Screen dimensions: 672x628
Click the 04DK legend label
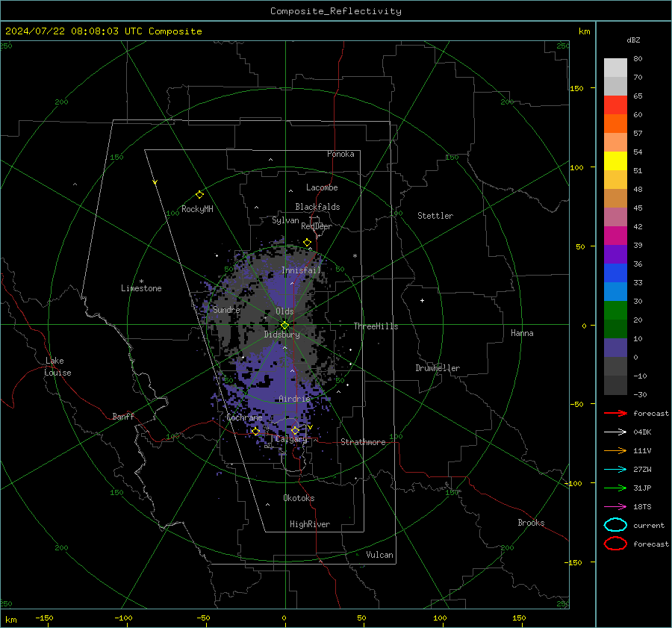click(642, 432)
